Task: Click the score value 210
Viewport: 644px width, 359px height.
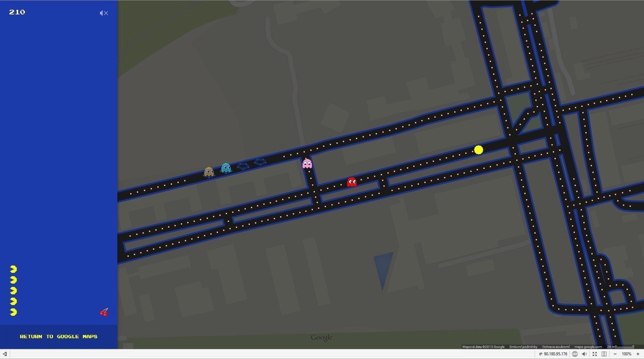Action: click(x=17, y=12)
